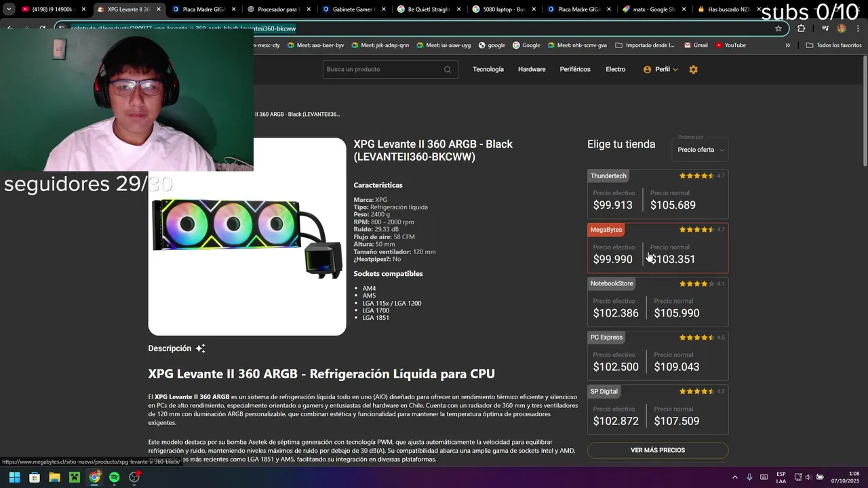This screenshot has height=488, width=868.
Task: Open the Precio oferta sort dropdown
Action: click(701, 150)
